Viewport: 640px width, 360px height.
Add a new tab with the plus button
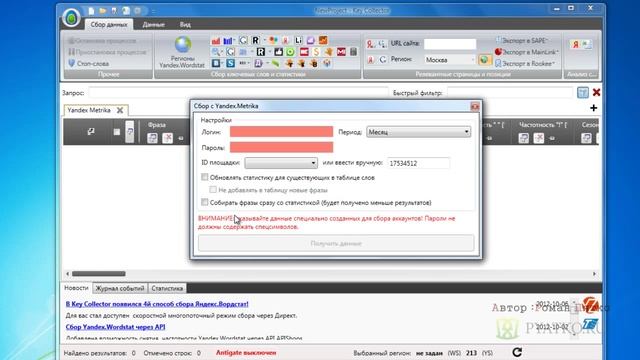[x=593, y=108]
